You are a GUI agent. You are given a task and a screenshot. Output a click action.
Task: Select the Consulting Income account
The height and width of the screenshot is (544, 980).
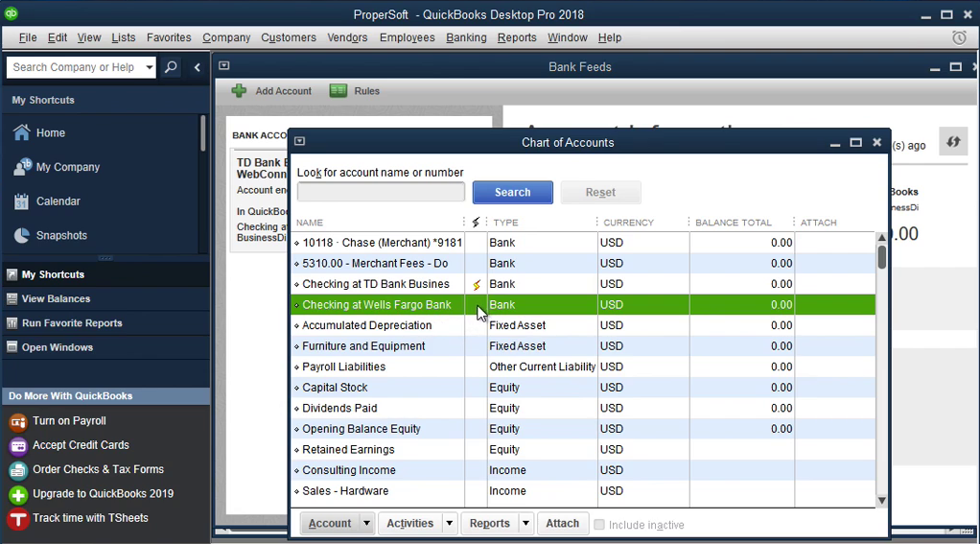click(x=583, y=470)
